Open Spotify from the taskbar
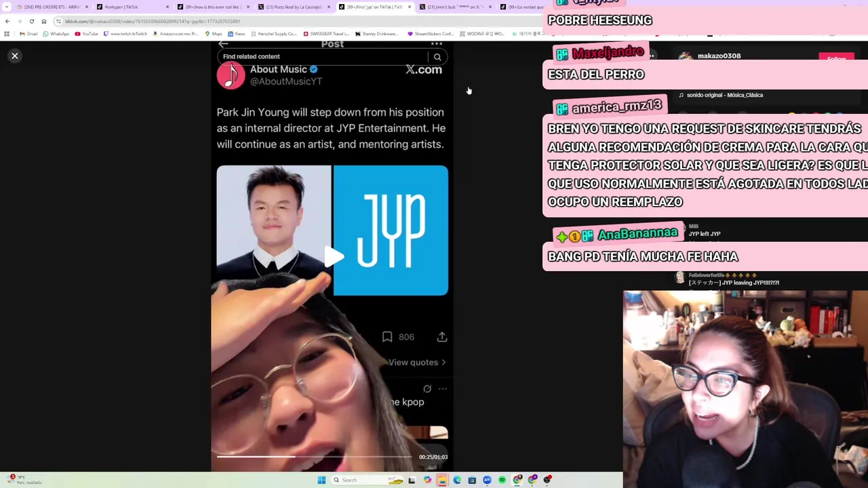This screenshot has height=488, width=868. 502,480
